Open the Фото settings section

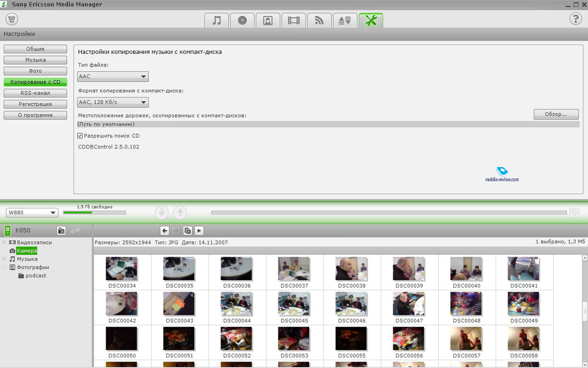[35, 71]
